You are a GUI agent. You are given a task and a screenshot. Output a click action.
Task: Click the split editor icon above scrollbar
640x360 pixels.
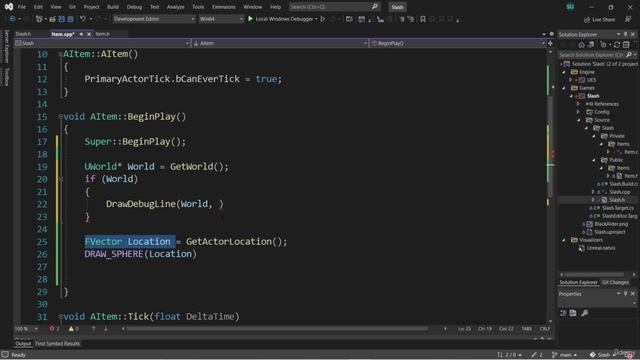click(550, 43)
